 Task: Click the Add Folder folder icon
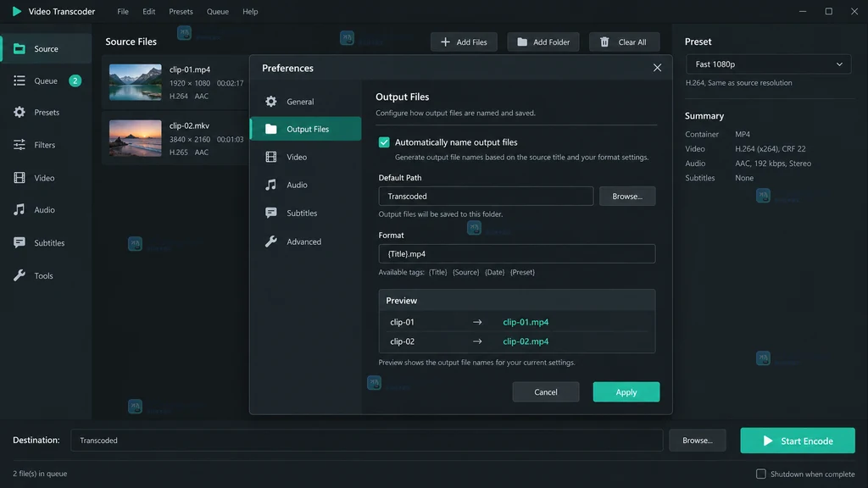[x=522, y=42]
